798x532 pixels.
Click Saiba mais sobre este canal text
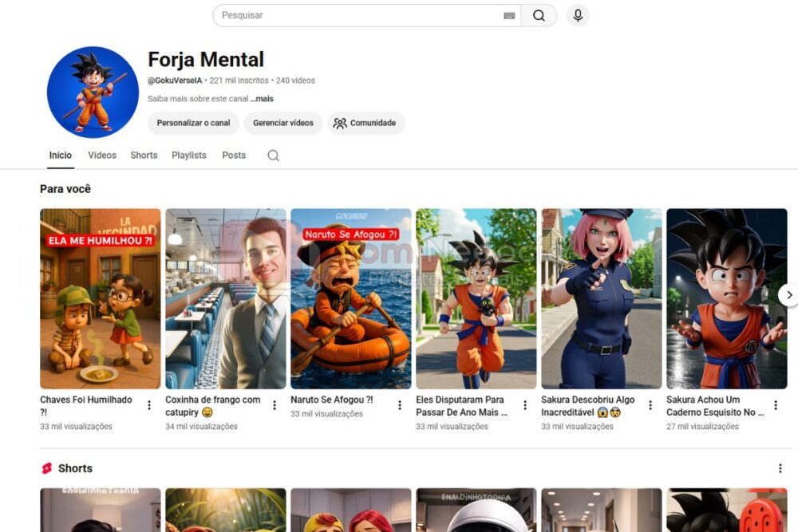click(198, 99)
